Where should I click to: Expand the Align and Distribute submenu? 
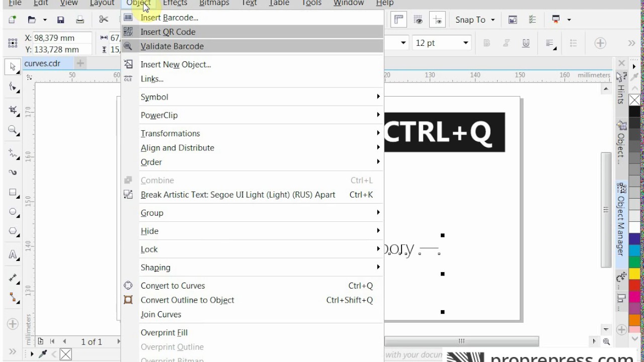tap(252, 148)
